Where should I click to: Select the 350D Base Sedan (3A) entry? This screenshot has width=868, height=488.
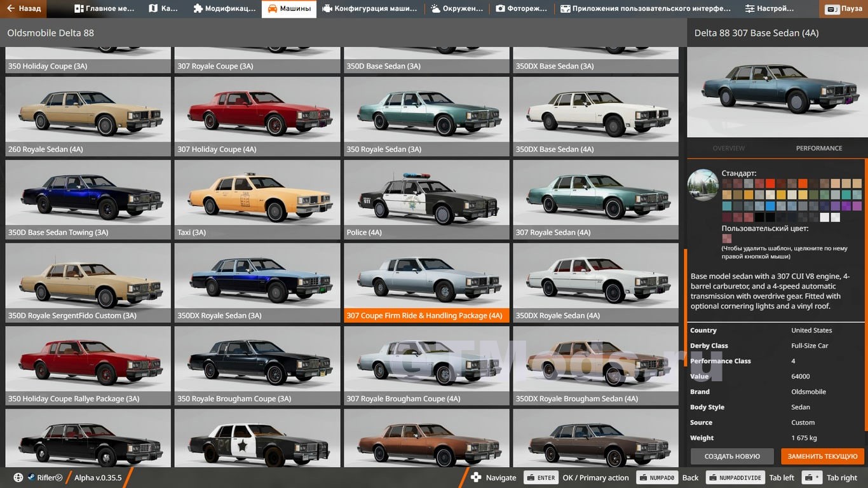tap(426, 60)
